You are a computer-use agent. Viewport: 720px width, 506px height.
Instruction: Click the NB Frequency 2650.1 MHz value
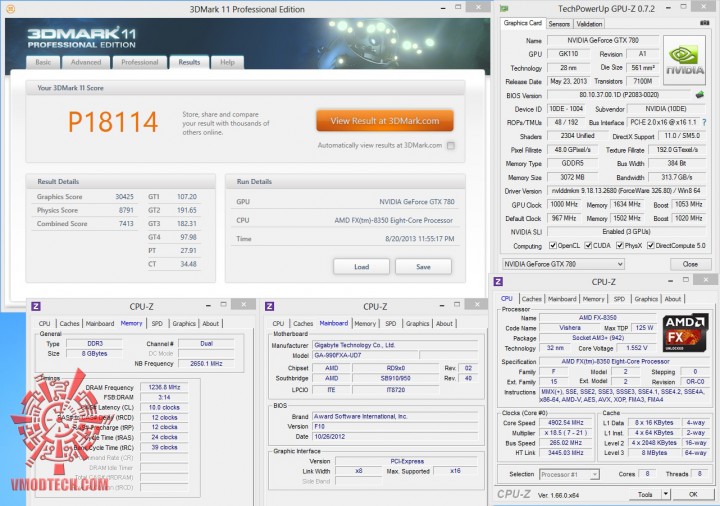[206, 364]
